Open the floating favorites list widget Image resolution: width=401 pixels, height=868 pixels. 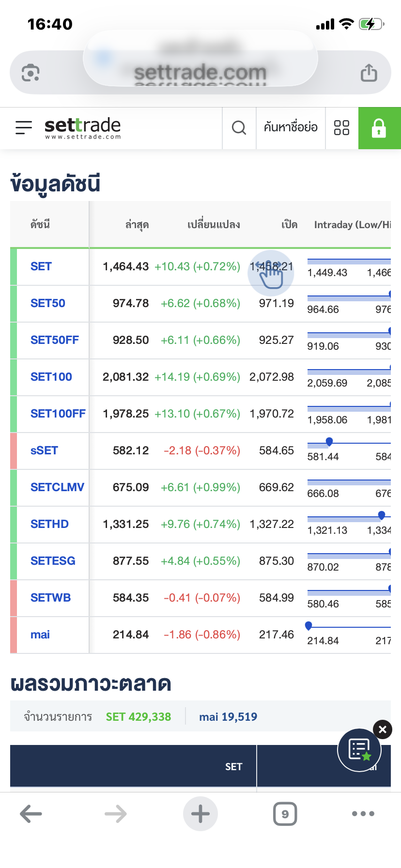359,750
